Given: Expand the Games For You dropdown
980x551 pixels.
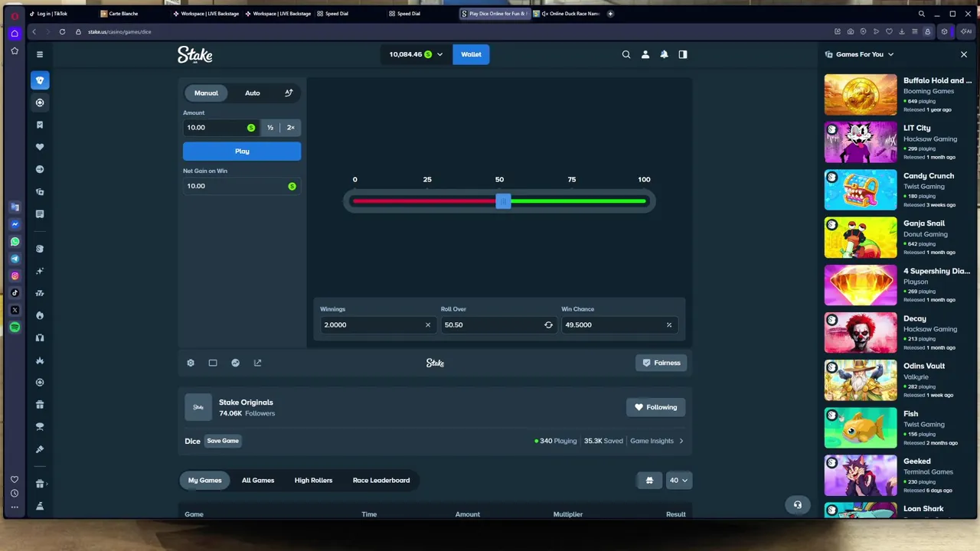Looking at the screenshot, I should (x=890, y=54).
